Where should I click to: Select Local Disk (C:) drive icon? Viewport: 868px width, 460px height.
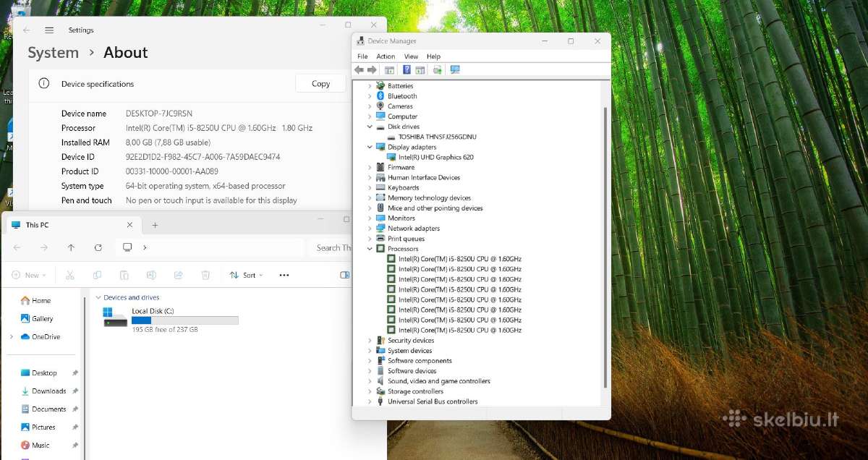[x=116, y=318]
